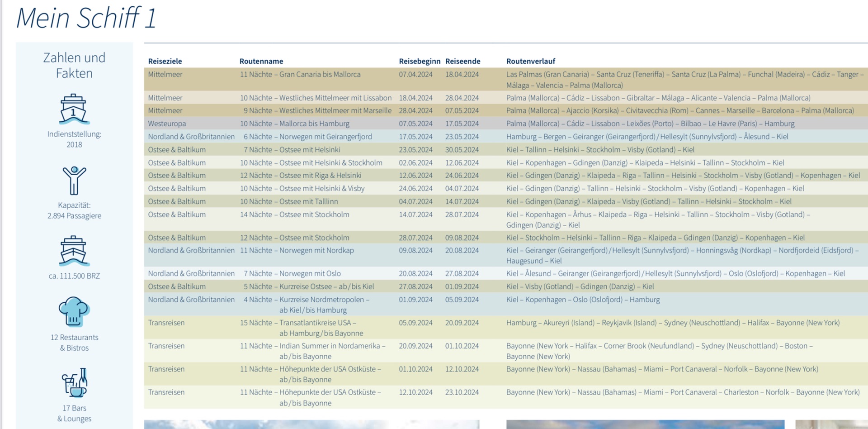Click the ship icon above Indienststellung 2018
This screenshot has height=429, width=868.
pos(74,109)
